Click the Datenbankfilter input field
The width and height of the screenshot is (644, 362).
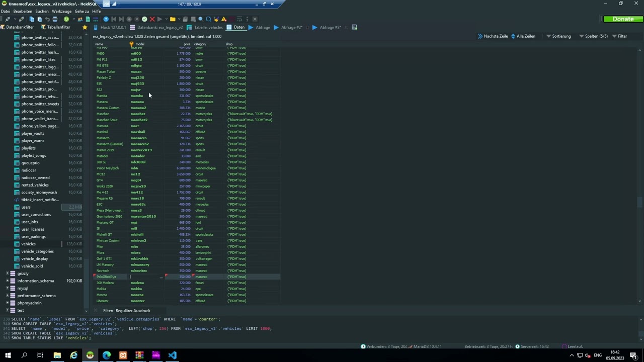(20, 27)
